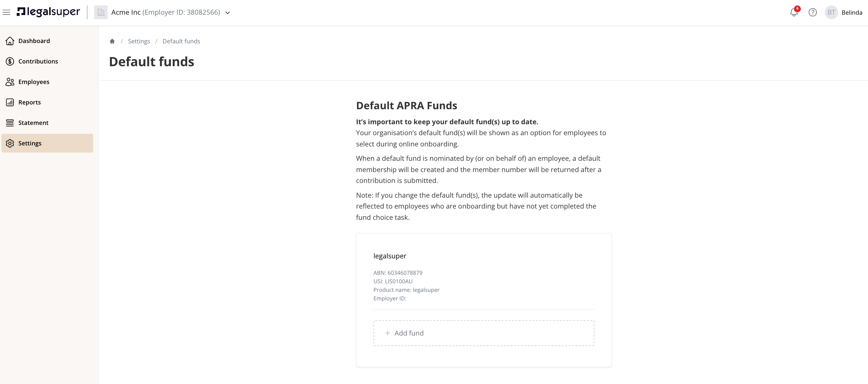Open notifications bell with badge
This screenshot has width=868, height=384.
point(794,12)
